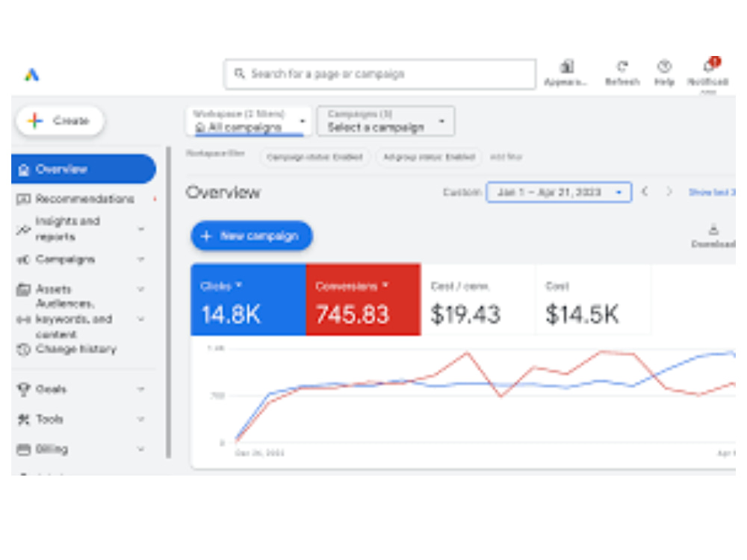
Task: Click the search magnifier icon
Action: pos(239,74)
